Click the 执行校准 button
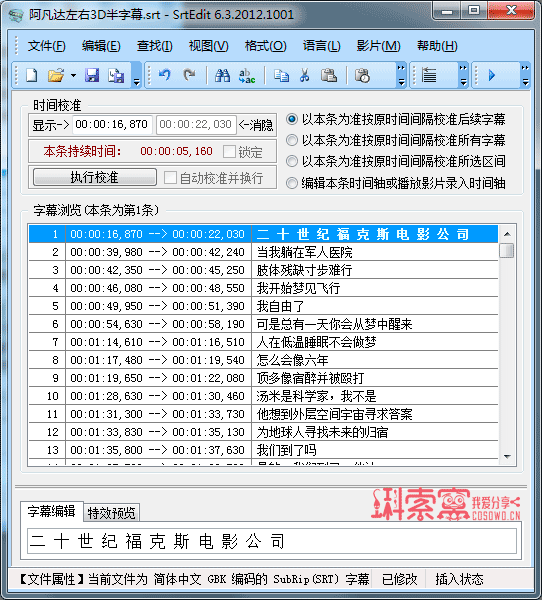 click(x=95, y=177)
